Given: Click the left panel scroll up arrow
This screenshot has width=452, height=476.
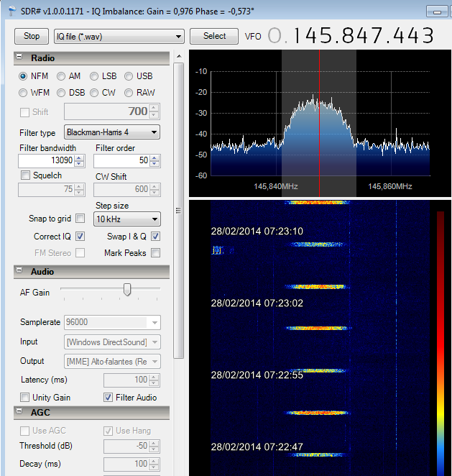Looking at the screenshot, I should (179, 56).
